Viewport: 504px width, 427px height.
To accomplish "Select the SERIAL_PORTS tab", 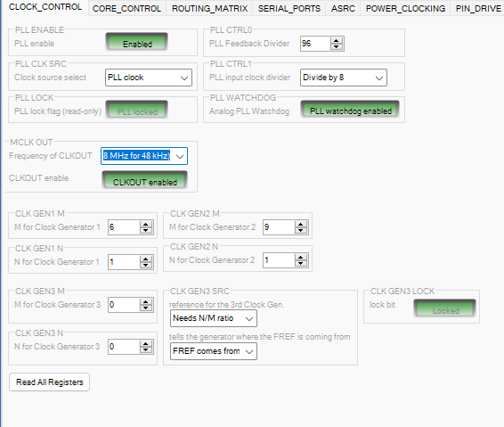I will pyautogui.click(x=289, y=8).
